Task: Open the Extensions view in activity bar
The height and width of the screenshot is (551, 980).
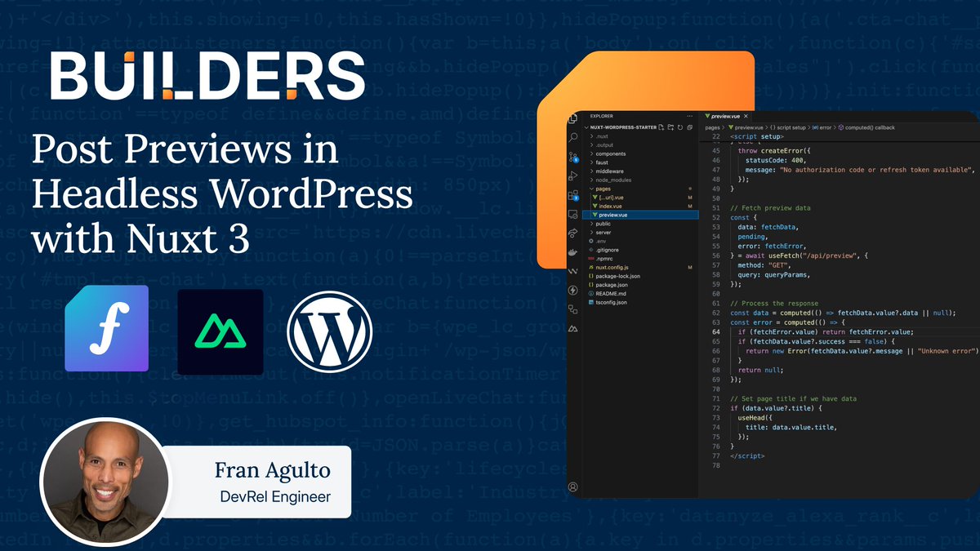Action: tap(573, 196)
